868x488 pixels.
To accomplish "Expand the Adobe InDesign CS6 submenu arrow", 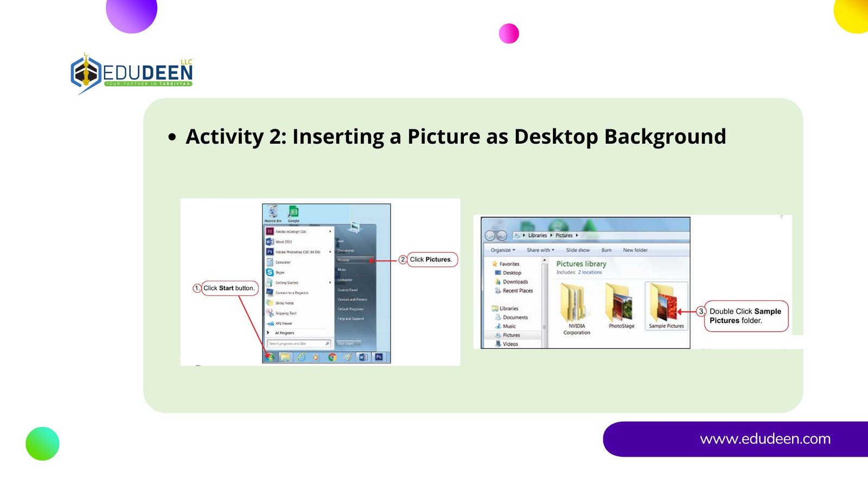I will (x=330, y=232).
